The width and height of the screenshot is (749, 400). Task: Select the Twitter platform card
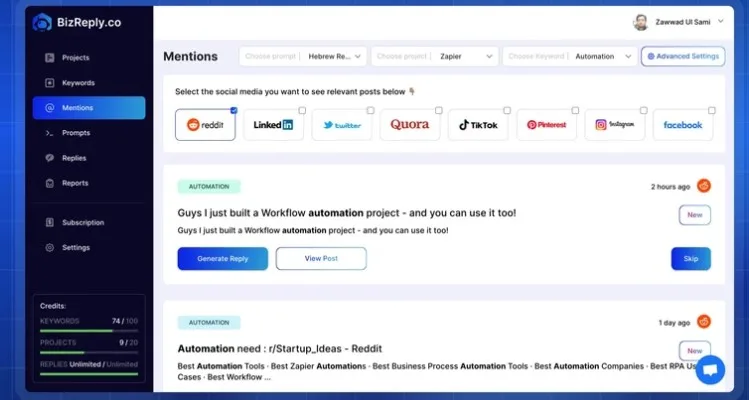(342, 125)
